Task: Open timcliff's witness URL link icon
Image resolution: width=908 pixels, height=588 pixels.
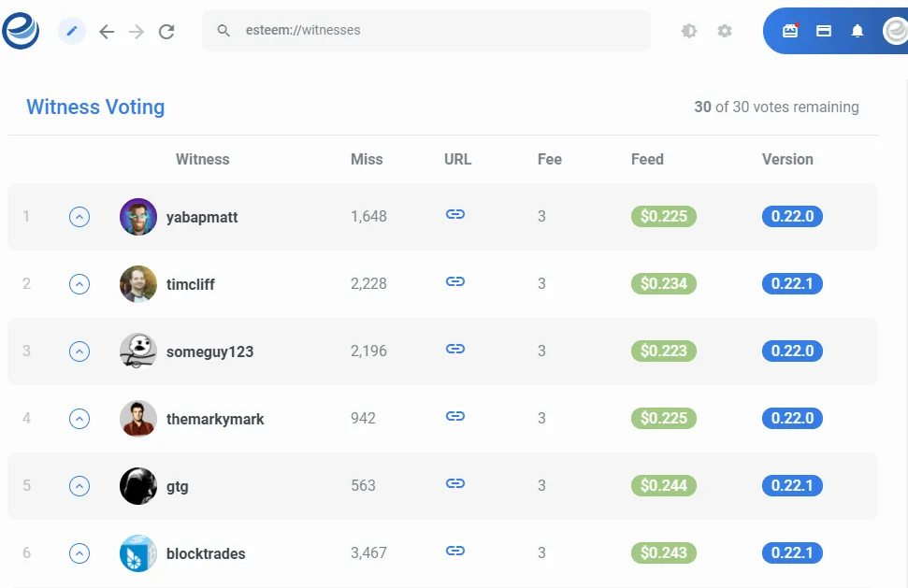Action: 455,281
